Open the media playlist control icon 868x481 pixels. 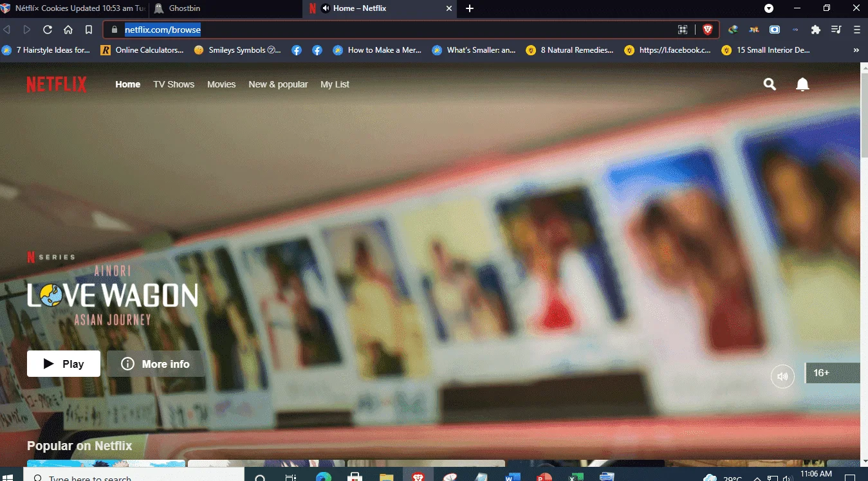(x=836, y=30)
